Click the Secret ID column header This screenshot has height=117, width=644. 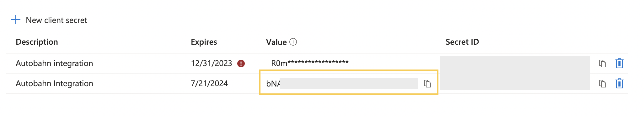click(462, 42)
